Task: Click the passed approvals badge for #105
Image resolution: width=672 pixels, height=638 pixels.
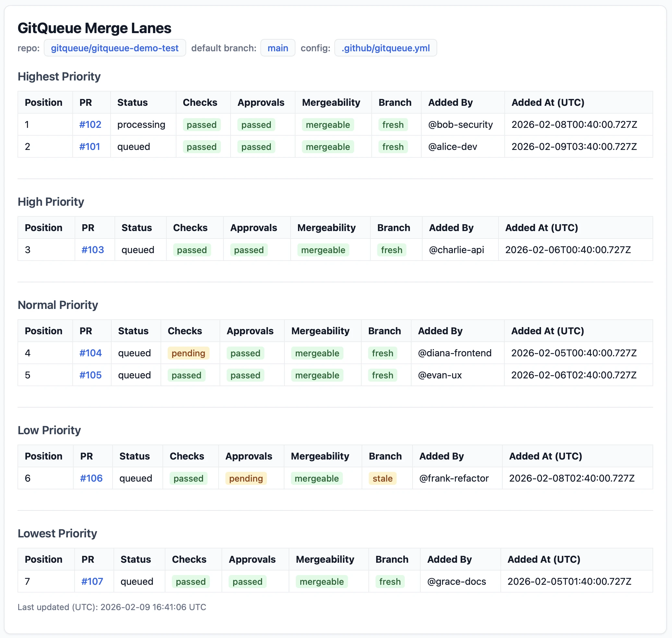Action: [246, 375]
